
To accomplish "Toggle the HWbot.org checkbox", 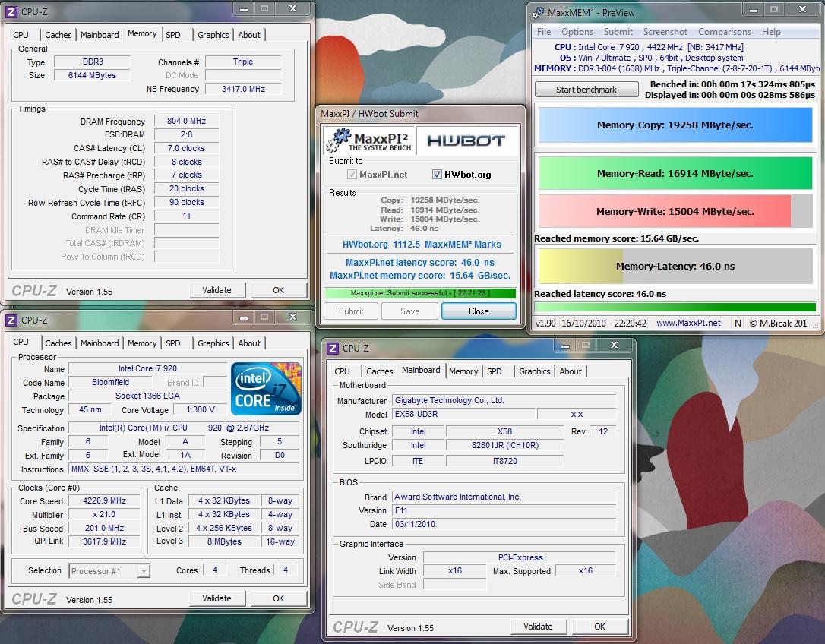I will (x=437, y=174).
